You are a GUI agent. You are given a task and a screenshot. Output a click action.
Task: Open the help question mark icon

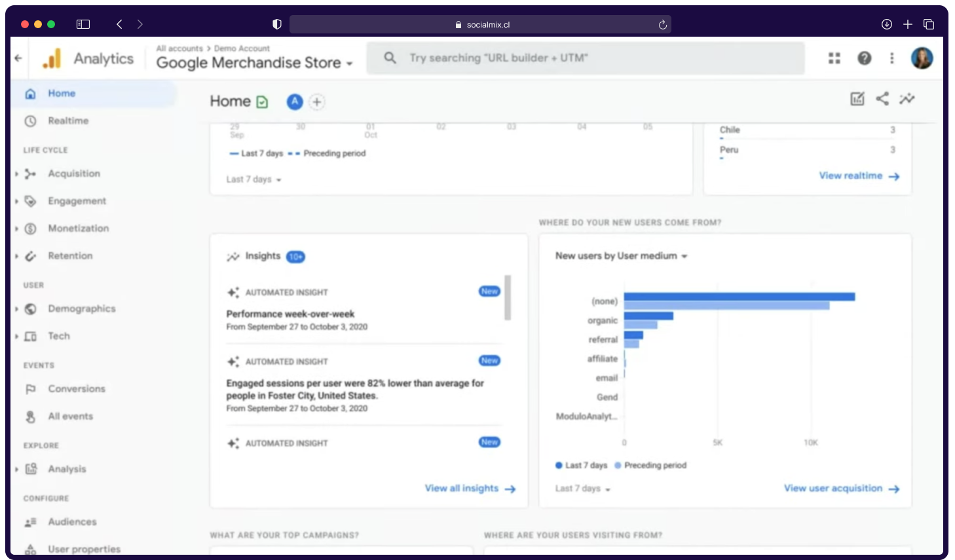click(865, 58)
